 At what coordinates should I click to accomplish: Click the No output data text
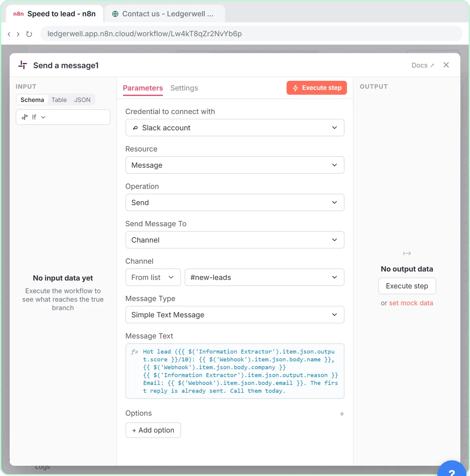click(407, 269)
